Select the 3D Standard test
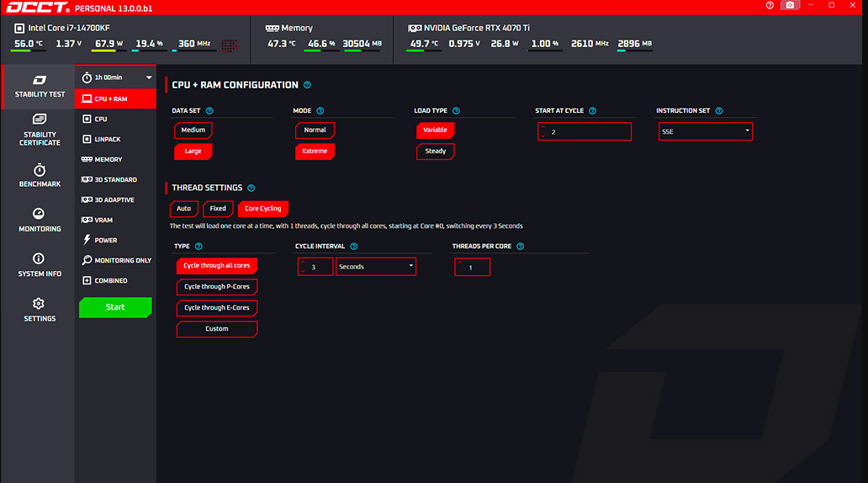 (116, 179)
